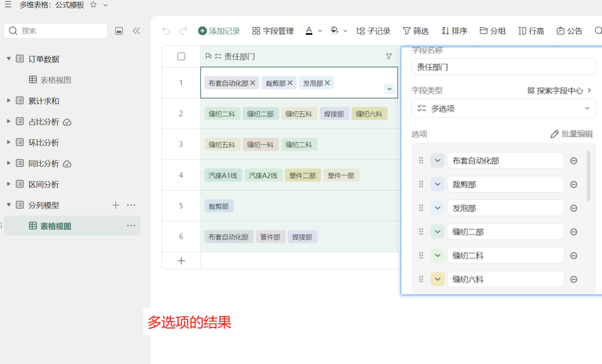Expand the 环比分析 tree node

coord(8,142)
